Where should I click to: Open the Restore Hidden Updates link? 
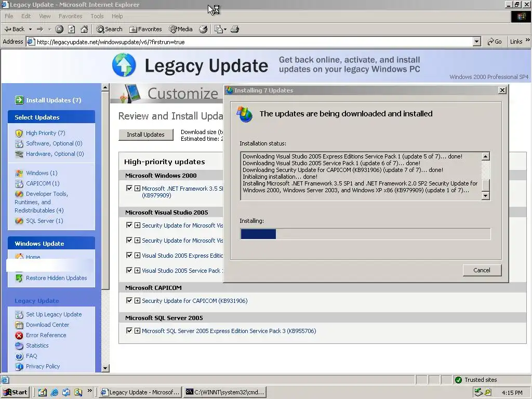tap(56, 278)
